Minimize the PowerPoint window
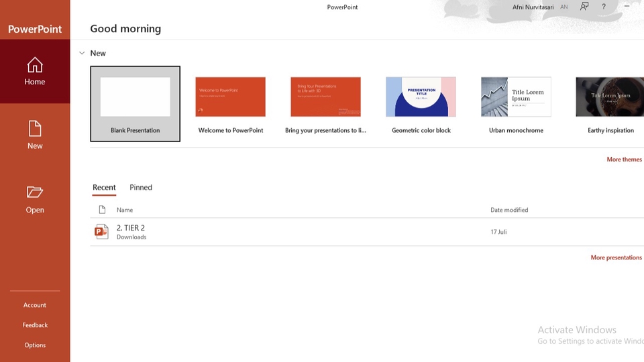Viewport: 644px width, 362px height. (x=627, y=6)
